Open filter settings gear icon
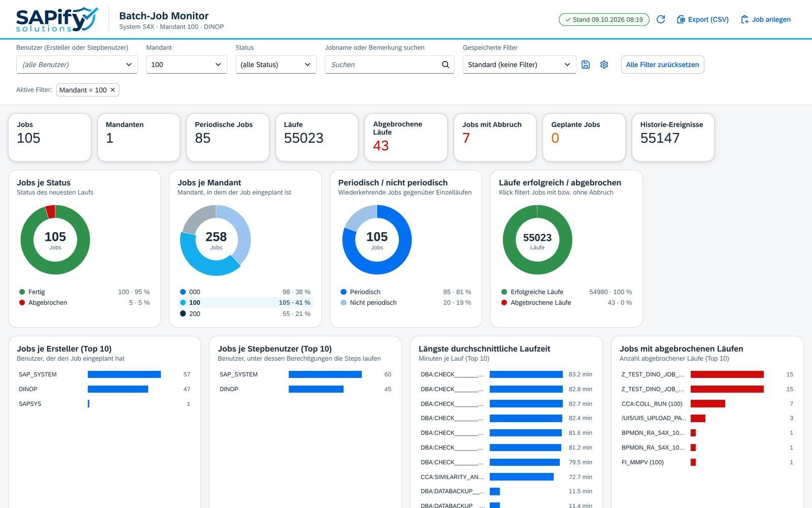This screenshot has height=508, width=812. pos(604,65)
